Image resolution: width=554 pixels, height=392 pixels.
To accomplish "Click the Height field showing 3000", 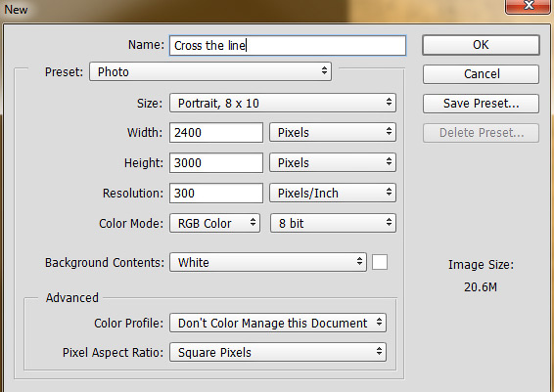I will coord(216,162).
